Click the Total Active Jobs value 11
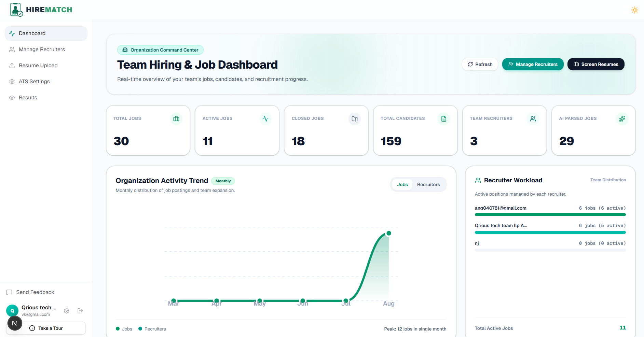The height and width of the screenshot is (337, 644). [x=622, y=328]
